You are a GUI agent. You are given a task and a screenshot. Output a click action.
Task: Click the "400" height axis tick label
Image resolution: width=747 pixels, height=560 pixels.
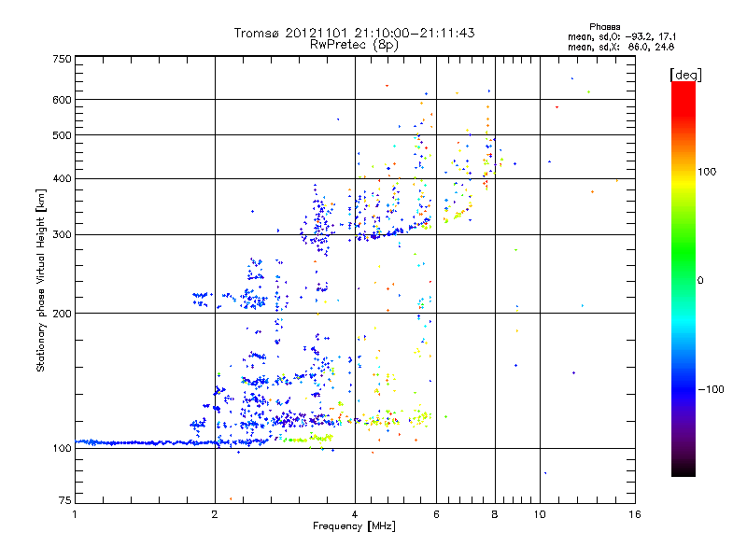pyautogui.click(x=62, y=178)
